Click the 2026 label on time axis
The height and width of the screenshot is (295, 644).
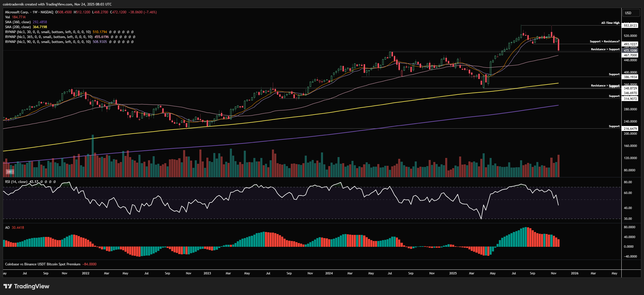click(x=575, y=273)
